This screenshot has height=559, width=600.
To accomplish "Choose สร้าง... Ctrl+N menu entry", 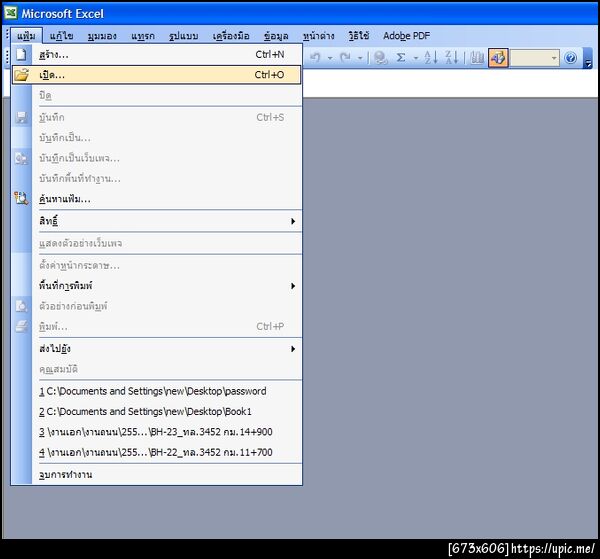I will coord(157,55).
